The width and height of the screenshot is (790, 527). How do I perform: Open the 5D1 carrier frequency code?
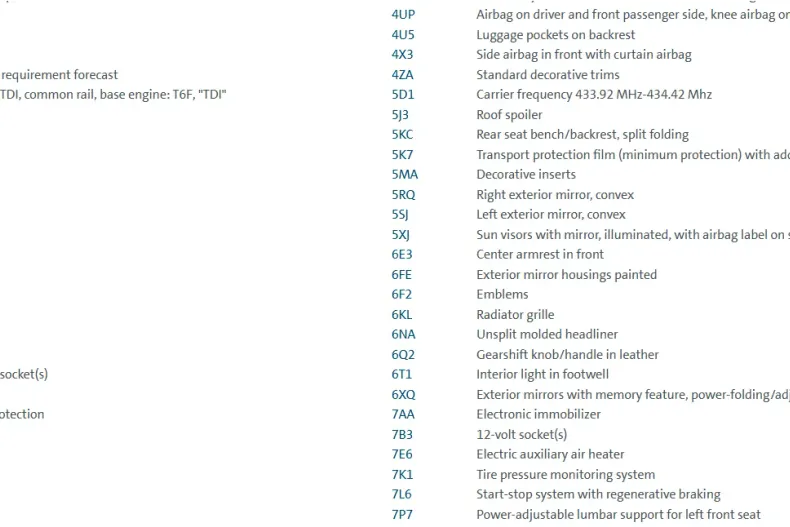402,95
